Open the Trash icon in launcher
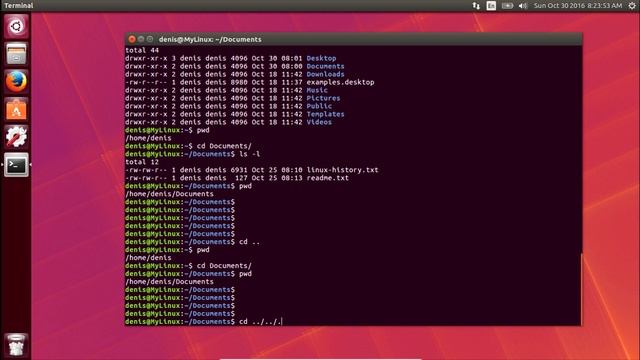Viewport: 640px width, 360px height. tap(16, 345)
